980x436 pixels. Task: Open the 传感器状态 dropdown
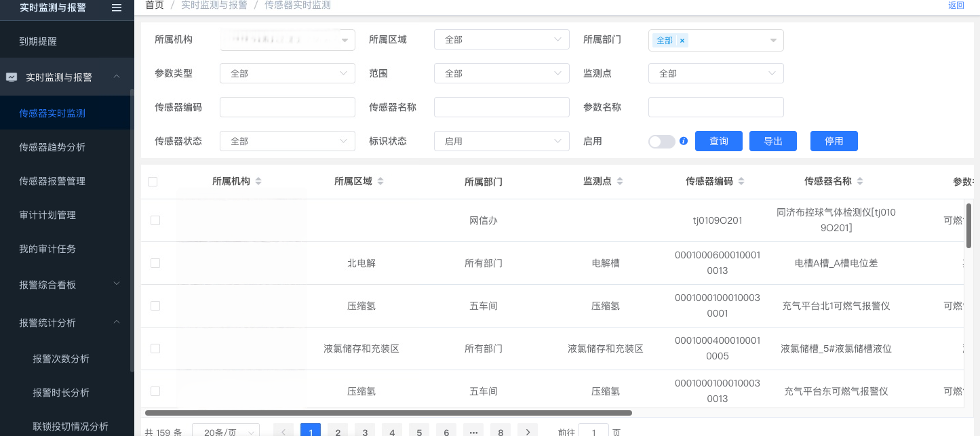287,141
